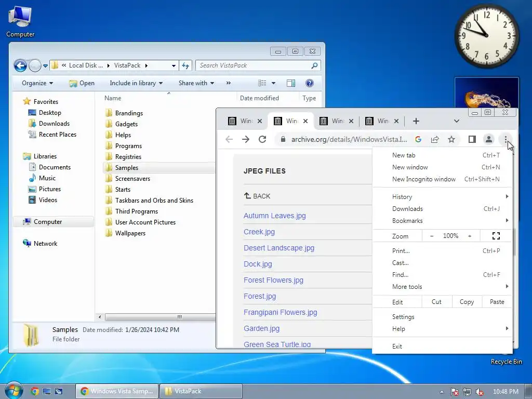The image size is (532, 399).
Task: Click the three-dot Chrome menu icon
Action: coord(506,139)
